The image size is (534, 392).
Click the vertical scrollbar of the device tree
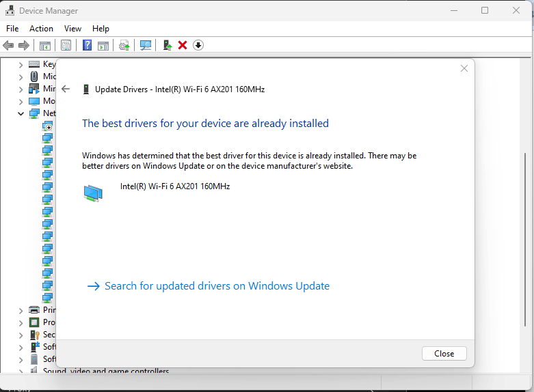[525, 238]
